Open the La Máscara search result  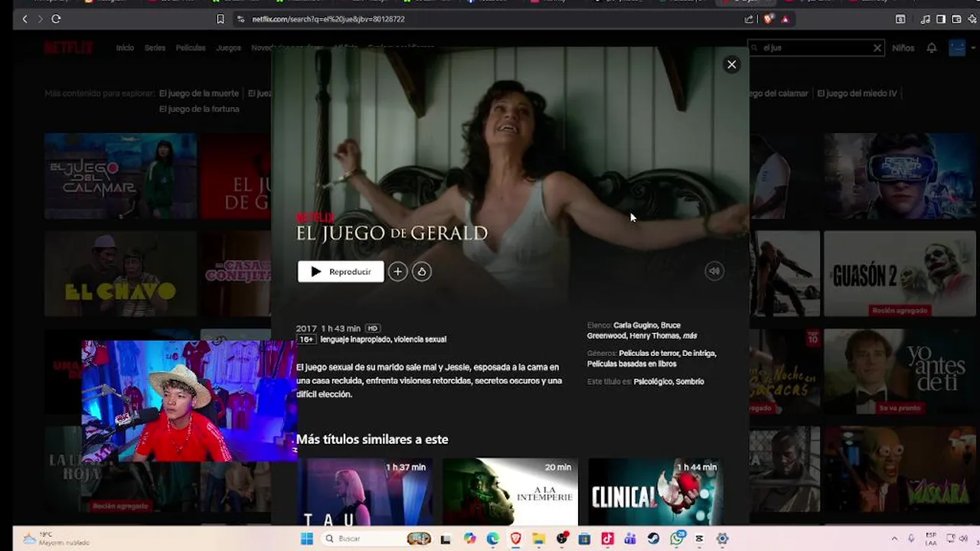click(900, 470)
